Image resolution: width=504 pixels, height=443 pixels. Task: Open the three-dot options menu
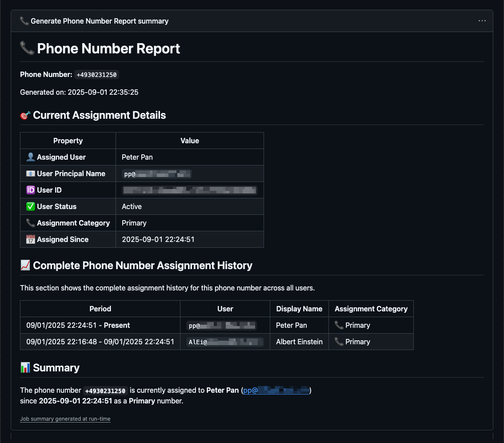pos(482,21)
